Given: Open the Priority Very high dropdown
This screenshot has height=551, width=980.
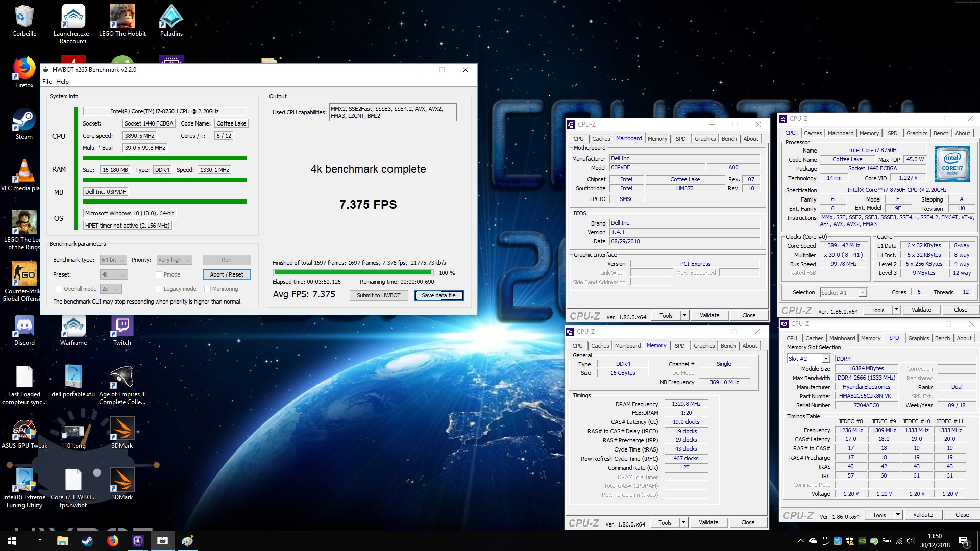Looking at the screenshot, I should 174,260.
